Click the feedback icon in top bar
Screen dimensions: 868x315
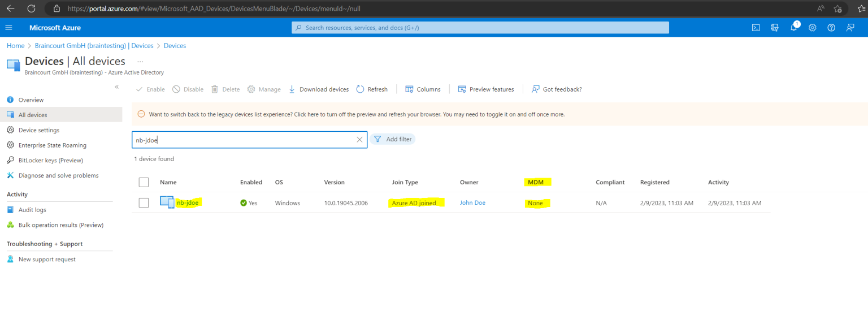pyautogui.click(x=850, y=28)
